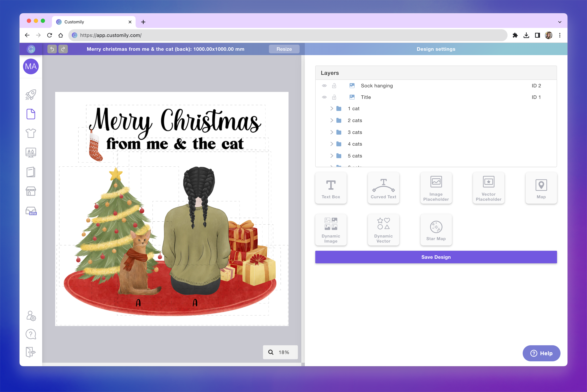Select the Title layer row
The width and height of the screenshot is (587, 392).
point(366,97)
